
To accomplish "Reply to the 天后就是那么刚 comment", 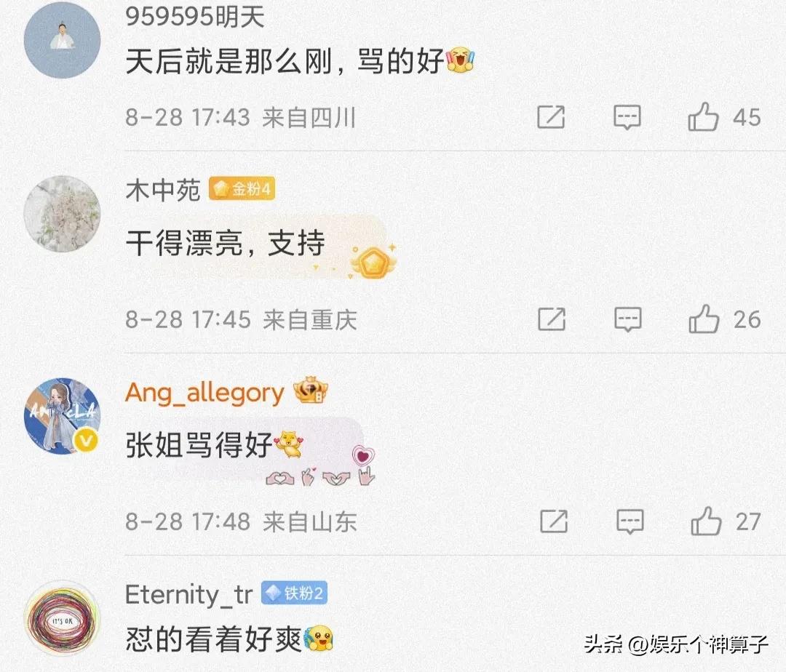I will [x=627, y=118].
